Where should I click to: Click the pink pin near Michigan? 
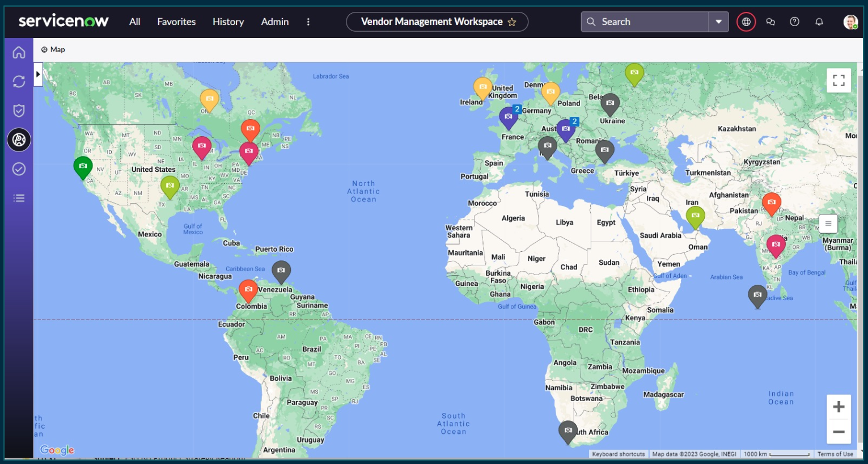pyautogui.click(x=202, y=147)
